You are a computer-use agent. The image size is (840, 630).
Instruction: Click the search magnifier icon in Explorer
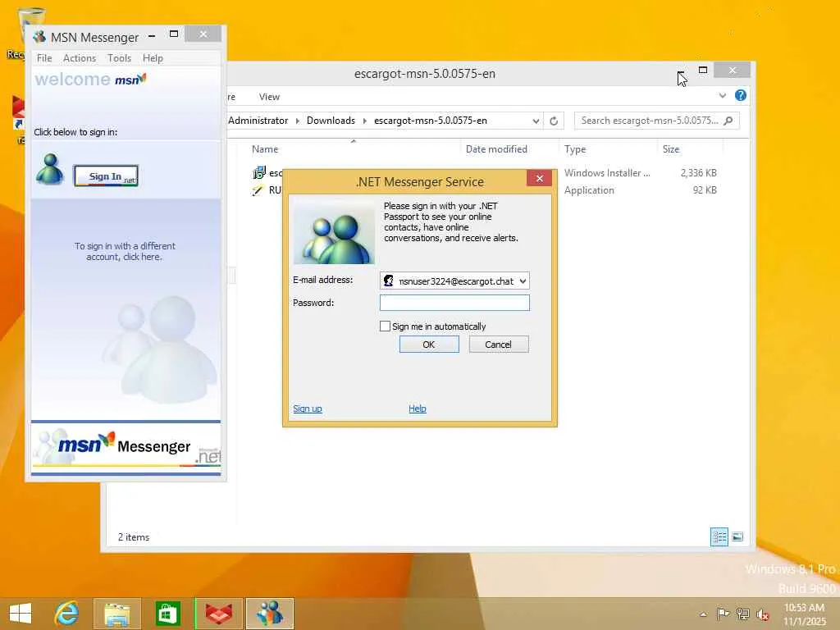(x=728, y=121)
